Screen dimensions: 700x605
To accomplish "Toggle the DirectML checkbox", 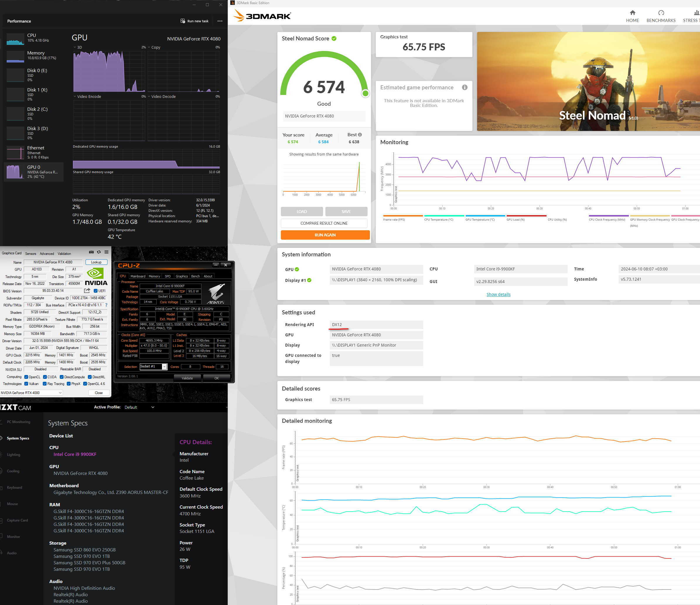I will 90,377.
